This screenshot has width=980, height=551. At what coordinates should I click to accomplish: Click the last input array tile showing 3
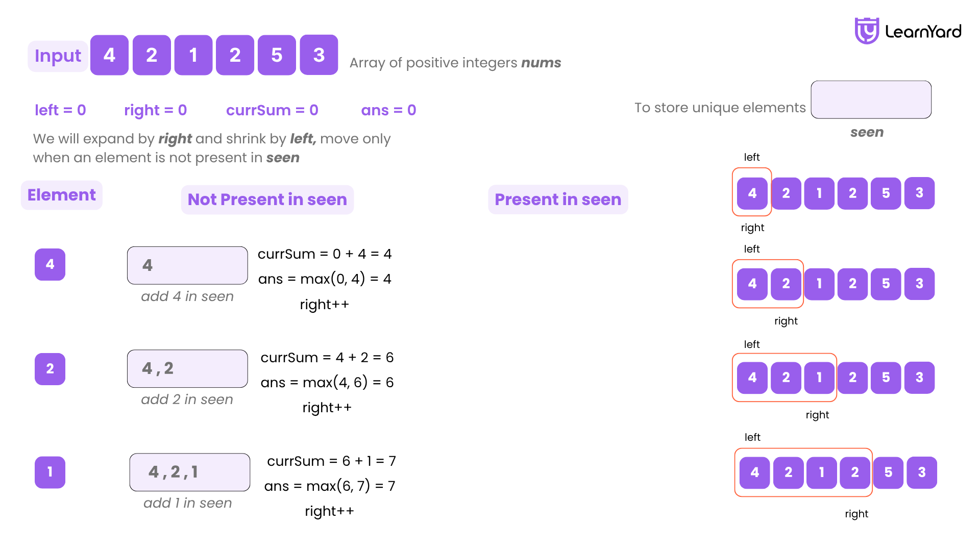point(319,55)
